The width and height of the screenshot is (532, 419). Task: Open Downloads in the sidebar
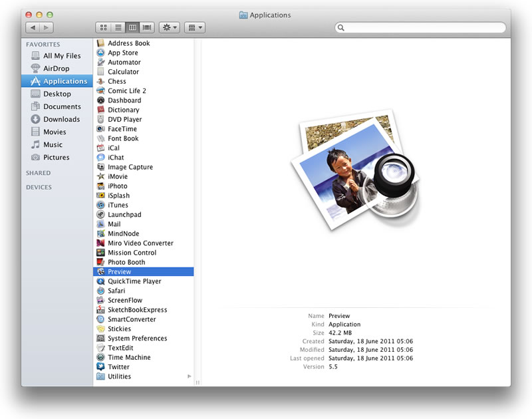pyautogui.click(x=61, y=119)
